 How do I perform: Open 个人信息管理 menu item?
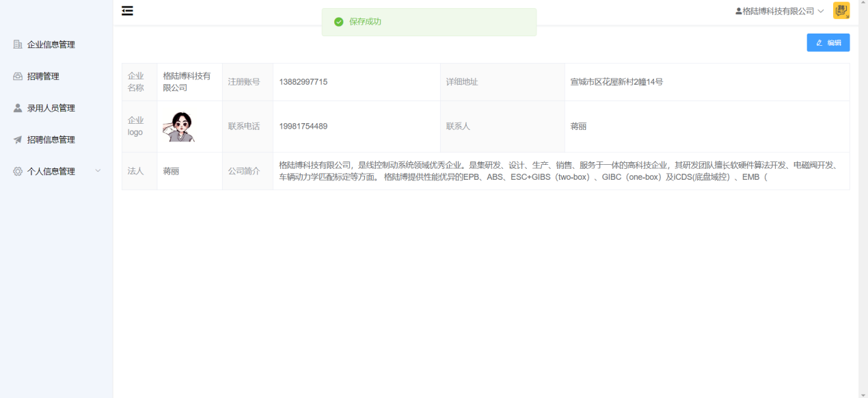point(56,172)
